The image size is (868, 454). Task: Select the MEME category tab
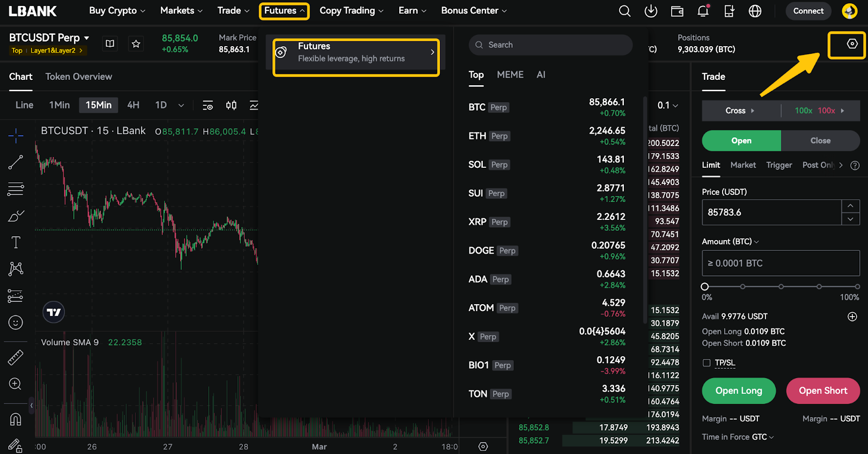510,75
